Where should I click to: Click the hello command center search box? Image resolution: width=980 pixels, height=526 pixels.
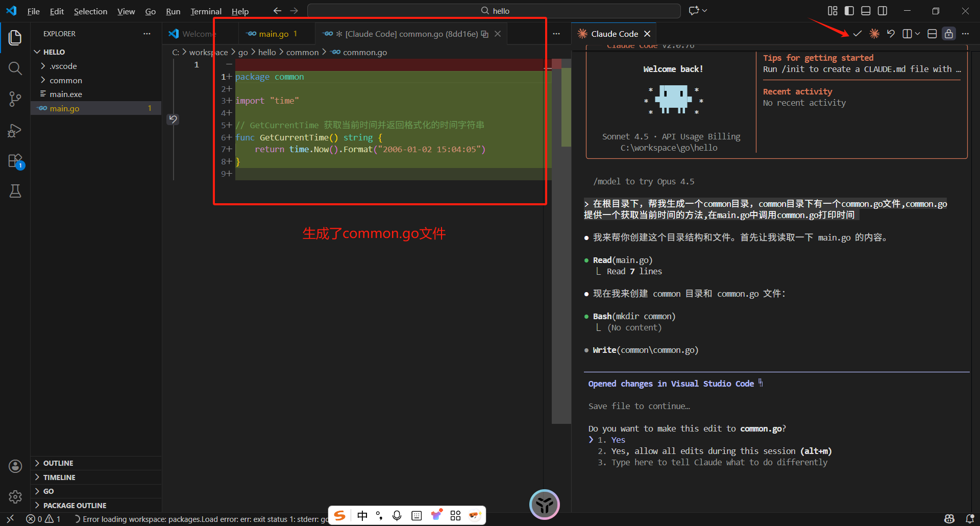tap(494, 11)
